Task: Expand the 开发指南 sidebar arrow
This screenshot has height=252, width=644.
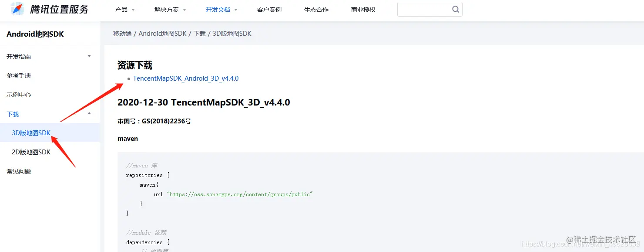Action: [x=89, y=56]
